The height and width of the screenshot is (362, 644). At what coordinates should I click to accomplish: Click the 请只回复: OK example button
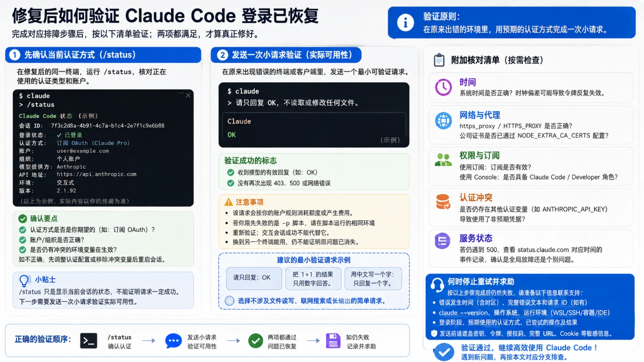(x=254, y=278)
